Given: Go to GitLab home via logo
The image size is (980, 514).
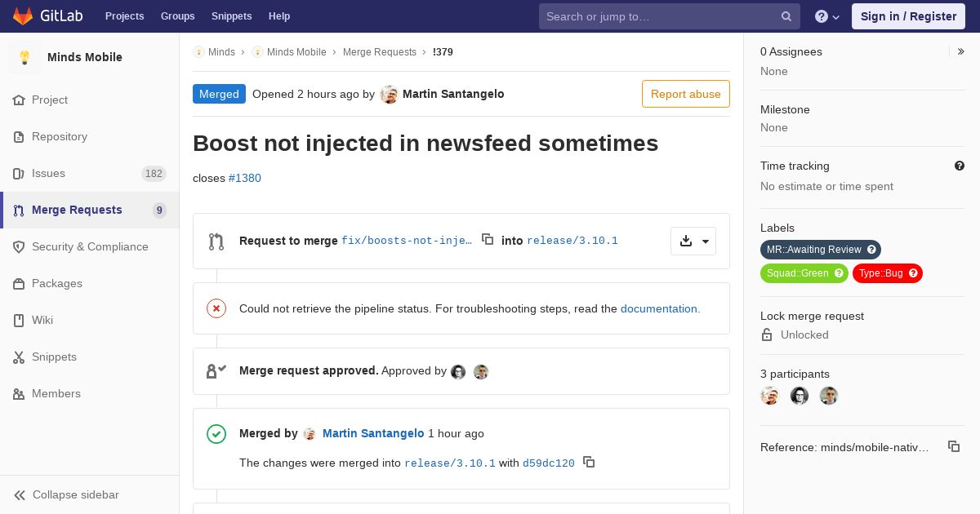Looking at the screenshot, I should click(46, 16).
